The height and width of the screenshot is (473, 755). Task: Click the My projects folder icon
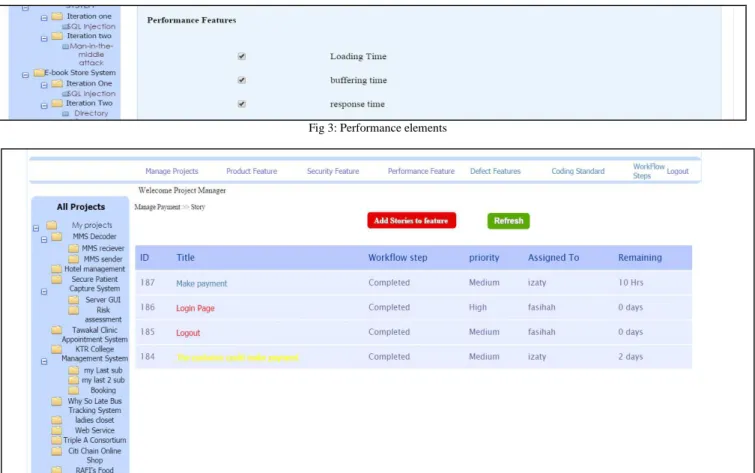(x=52, y=225)
